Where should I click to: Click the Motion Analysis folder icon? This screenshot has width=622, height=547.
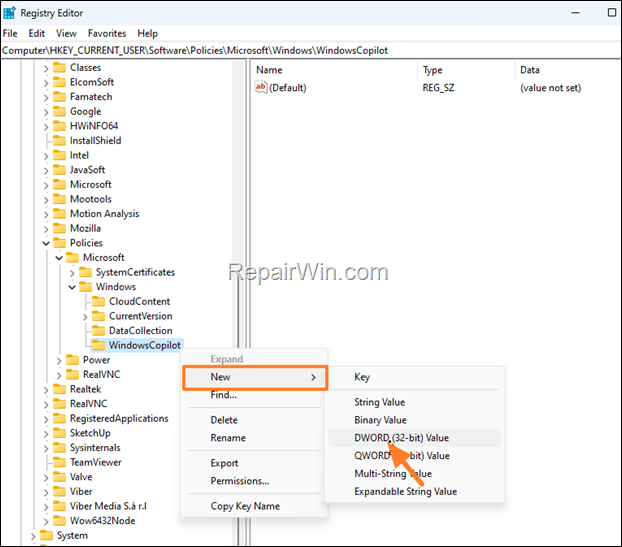(60, 214)
